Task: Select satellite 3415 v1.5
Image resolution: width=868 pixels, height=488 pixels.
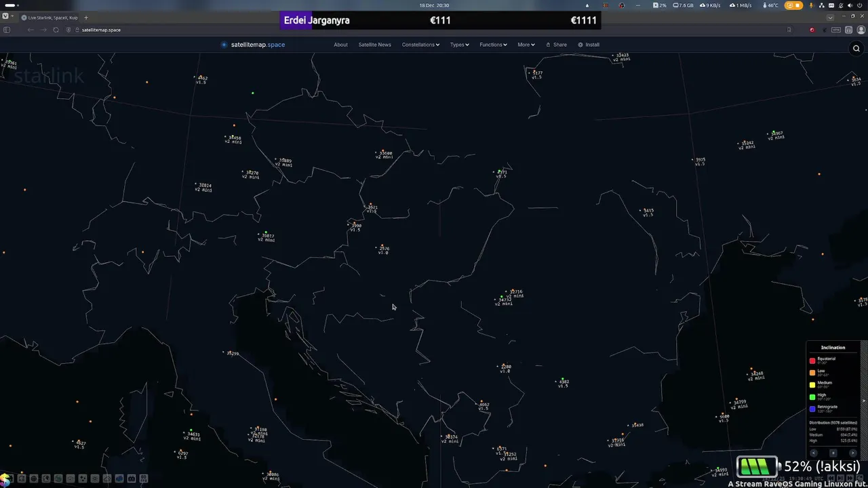Action: tap(648, 212)
